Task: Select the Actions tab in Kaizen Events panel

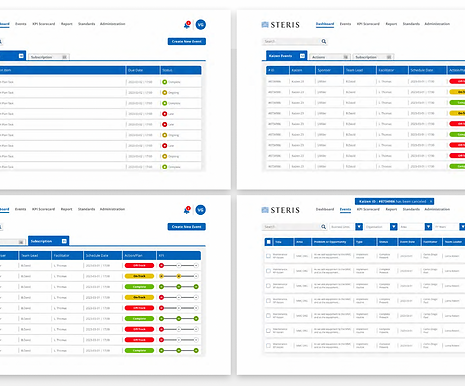Action: click(330, 57)
